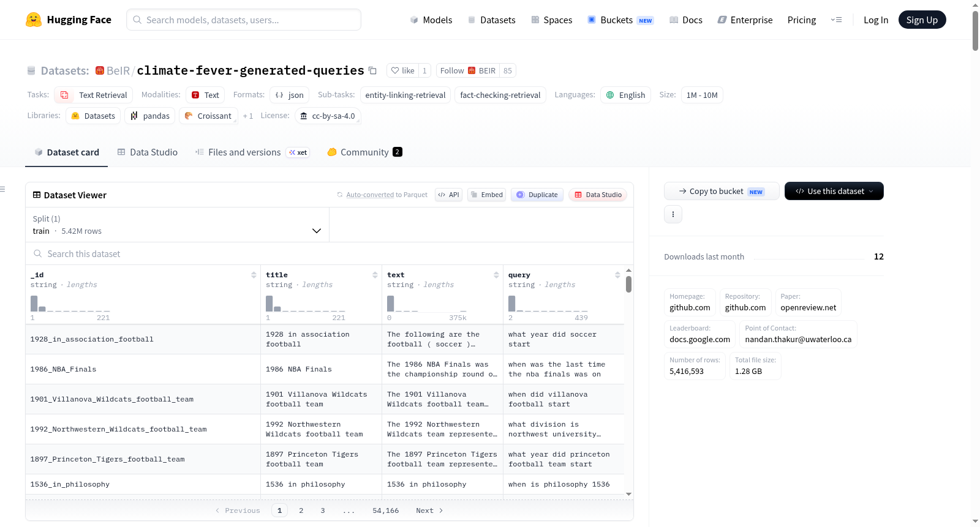Open Buckets in the top navigation
Screen dimensions: 980x527
620,20
